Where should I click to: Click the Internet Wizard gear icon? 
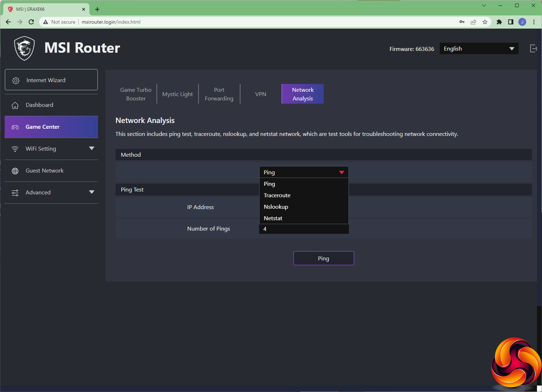coord(16,81)
